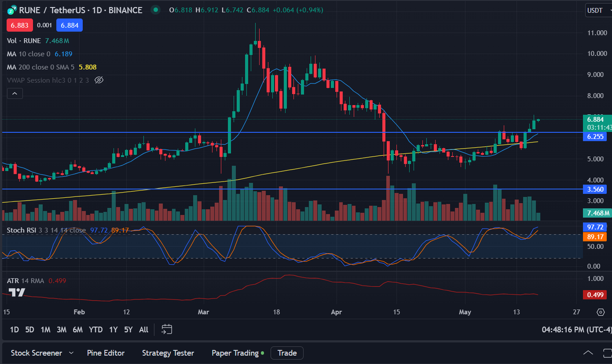Screen dimensions: 612x364
Task: Select the 6M date range
Action: pos(77,330)
